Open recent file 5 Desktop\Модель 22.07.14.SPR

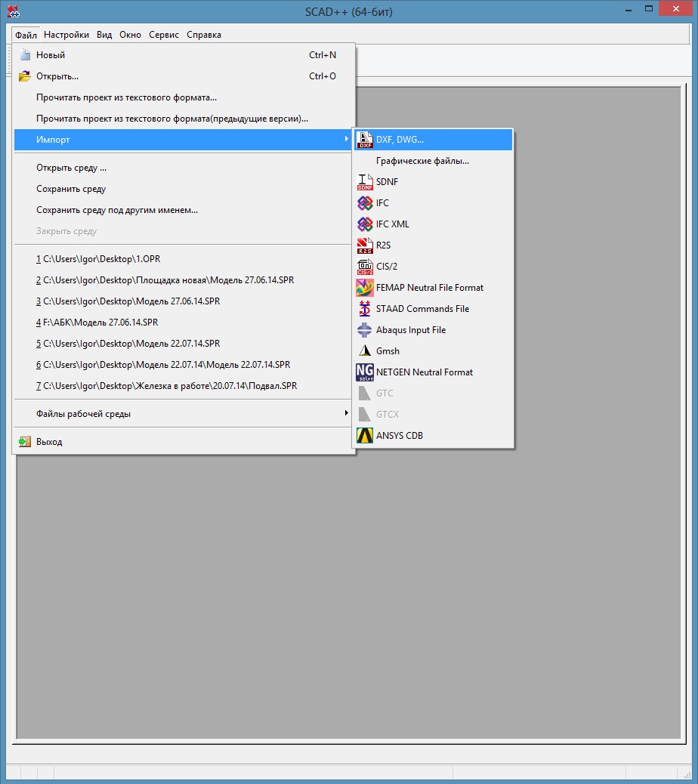pos(184,344)
